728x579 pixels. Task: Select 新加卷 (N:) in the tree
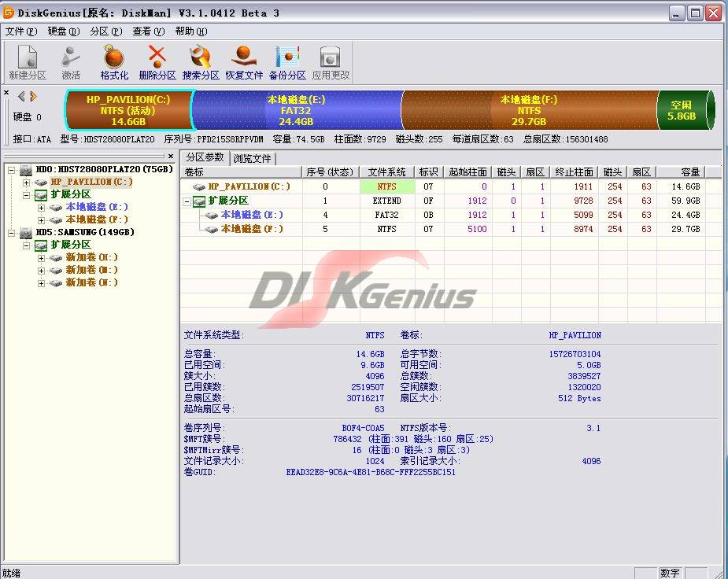[91, 282]
